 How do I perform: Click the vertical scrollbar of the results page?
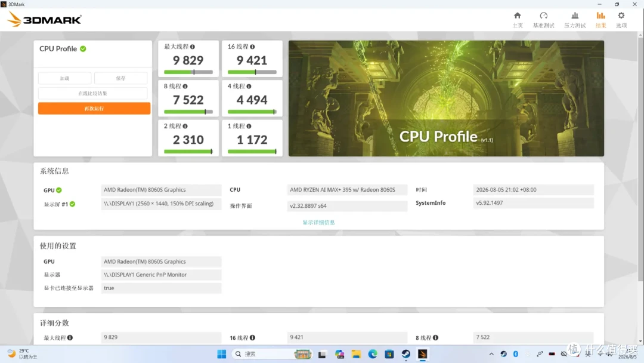(x=640, y=159)
